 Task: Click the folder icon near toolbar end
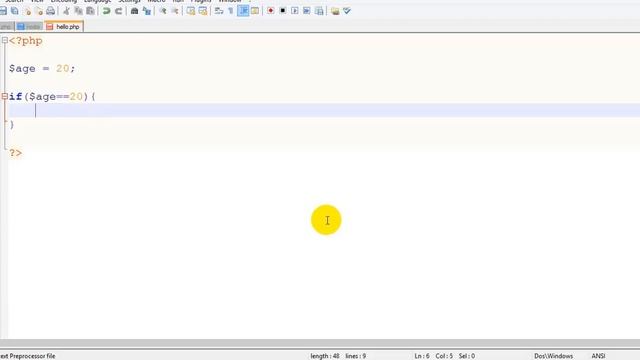click(x=335, y=11)
